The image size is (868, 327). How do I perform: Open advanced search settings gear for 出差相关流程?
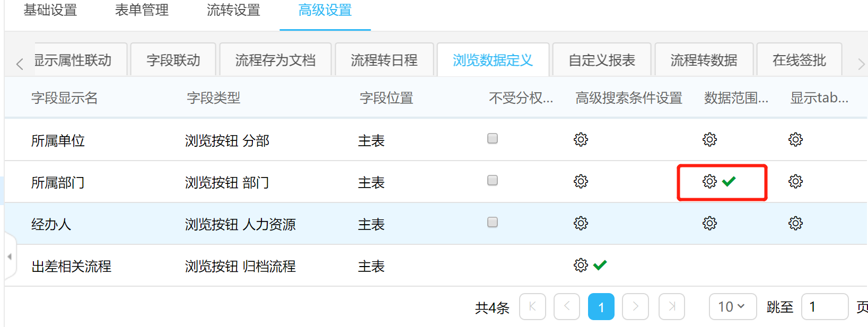pyautogui.click(x=581, y=265)
